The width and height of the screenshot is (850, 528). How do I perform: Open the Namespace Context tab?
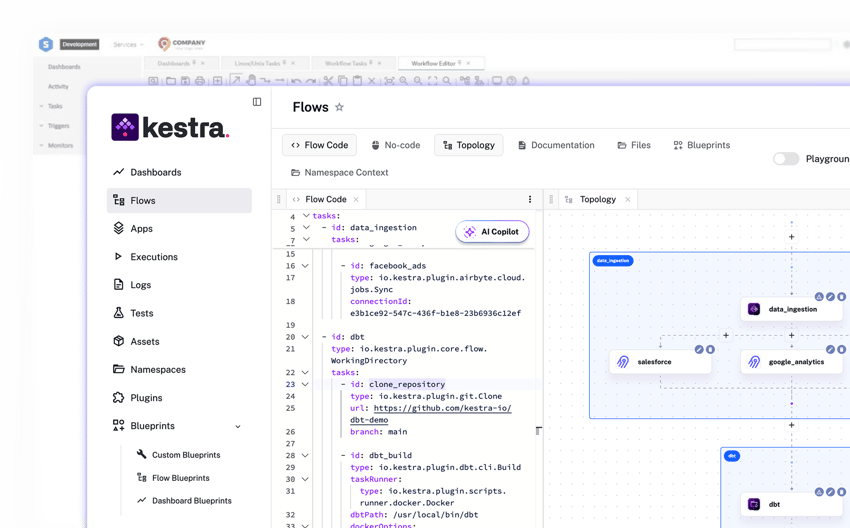(339, 173)
